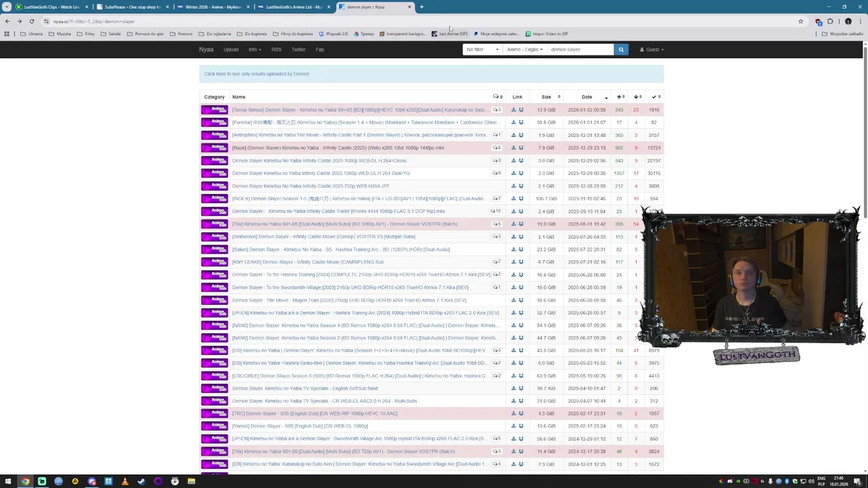Click link to see results uploaded by Demon

[256, 74]
